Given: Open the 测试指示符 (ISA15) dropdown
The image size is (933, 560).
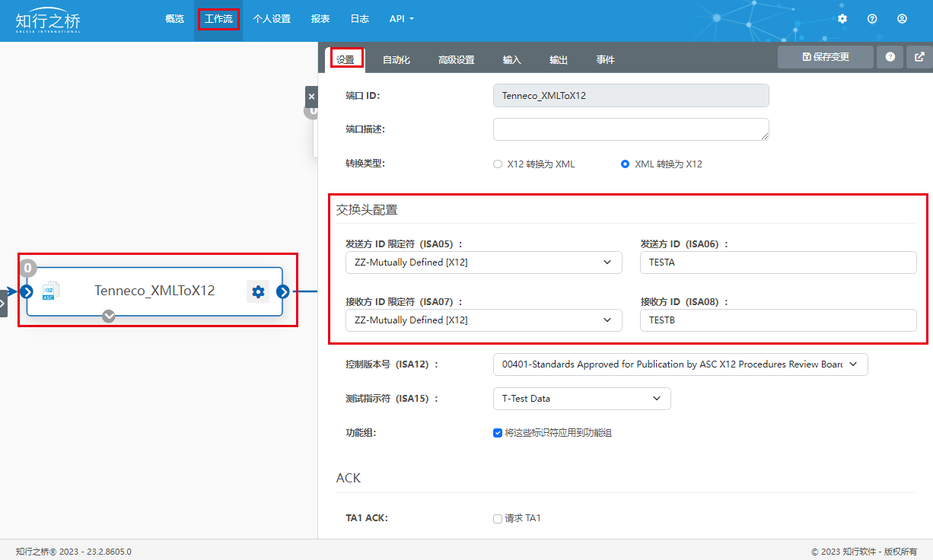Looking at the screenshot, I should tap(581, 399).
